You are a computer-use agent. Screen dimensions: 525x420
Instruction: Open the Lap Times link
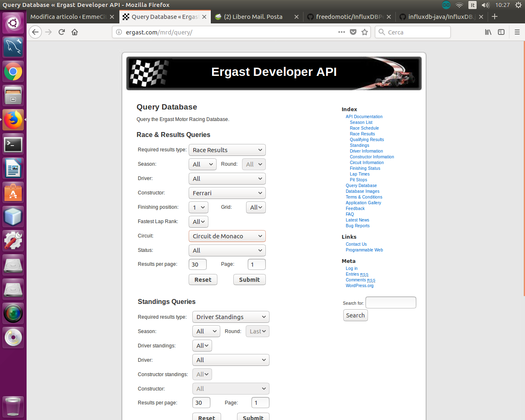[x=360, y=174]
